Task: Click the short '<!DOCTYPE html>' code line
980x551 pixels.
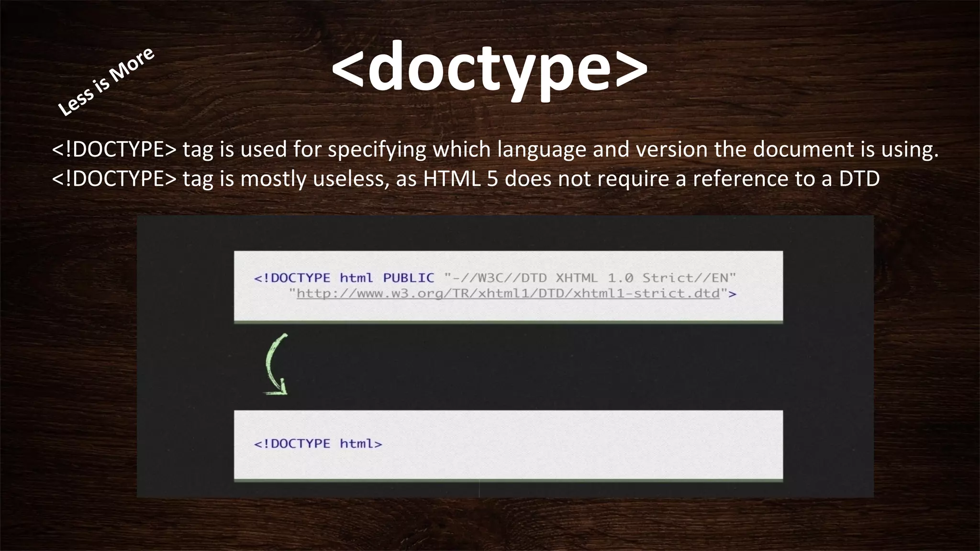Action: pos(318,443)
